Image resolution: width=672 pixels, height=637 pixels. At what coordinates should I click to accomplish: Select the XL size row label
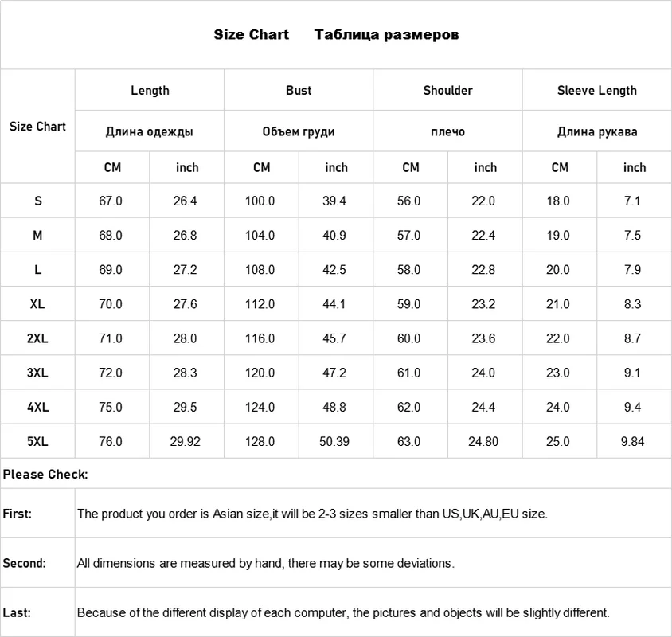pos(38,304)
